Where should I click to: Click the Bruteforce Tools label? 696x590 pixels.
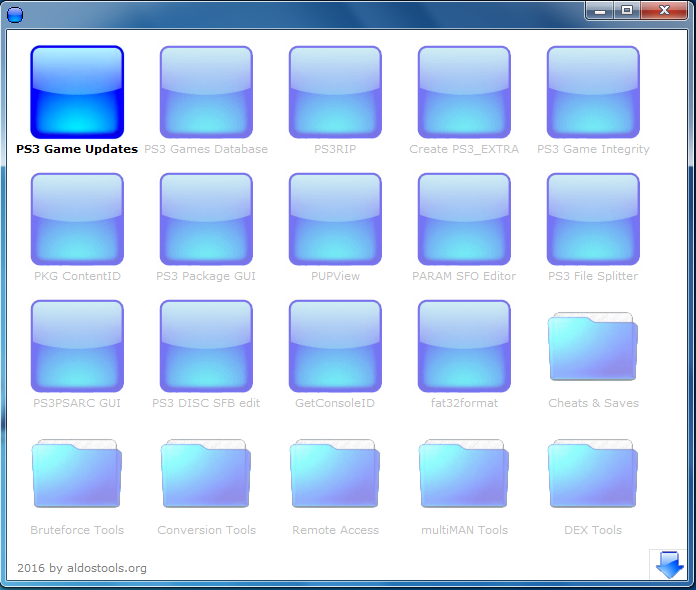pyautogui.click(x=77, y=530)
